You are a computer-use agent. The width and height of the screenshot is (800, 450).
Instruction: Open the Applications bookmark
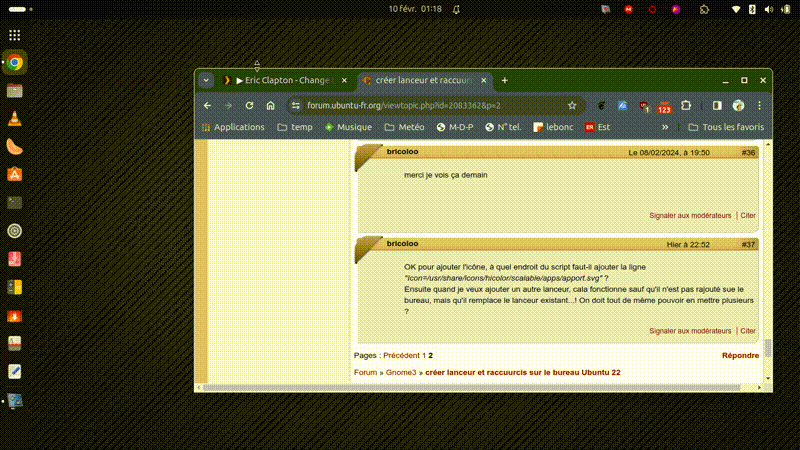click(x=233, y=127)
